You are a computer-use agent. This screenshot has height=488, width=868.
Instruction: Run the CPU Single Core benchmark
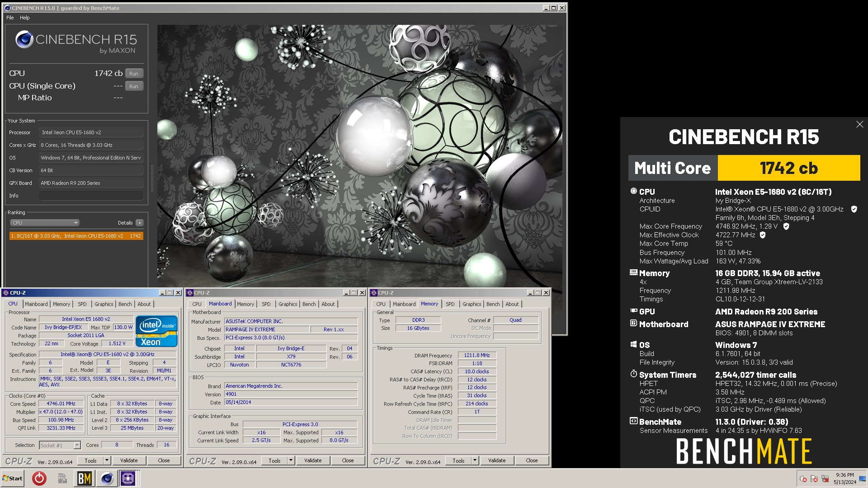click(x=134, y=86)
